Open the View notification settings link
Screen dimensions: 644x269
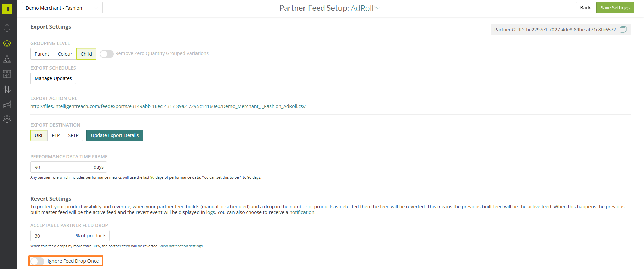coord(181,246)
